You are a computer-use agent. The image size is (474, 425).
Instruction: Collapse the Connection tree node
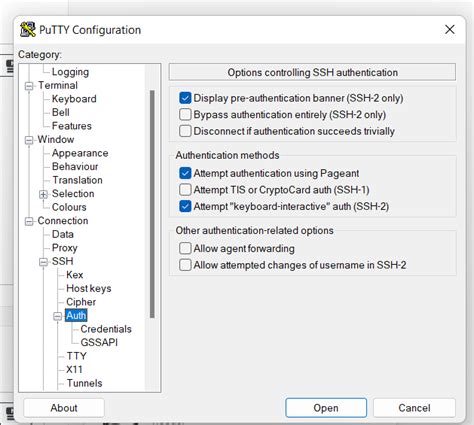point(29,221)
